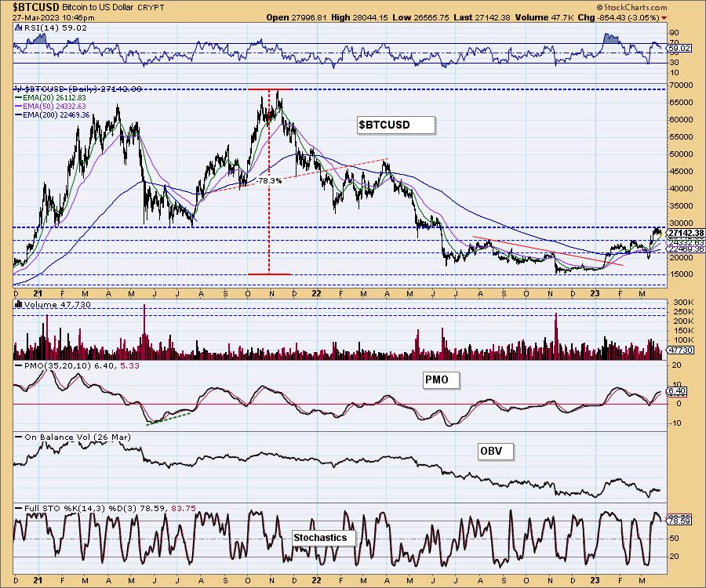Select the High 28044.15 value

coord(360,17)
